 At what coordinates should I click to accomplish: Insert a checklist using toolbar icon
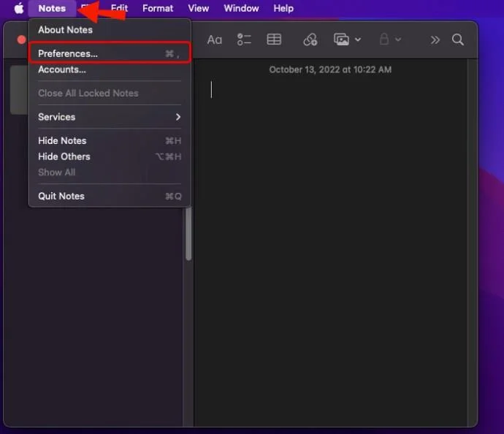click(x=244, y=39)
